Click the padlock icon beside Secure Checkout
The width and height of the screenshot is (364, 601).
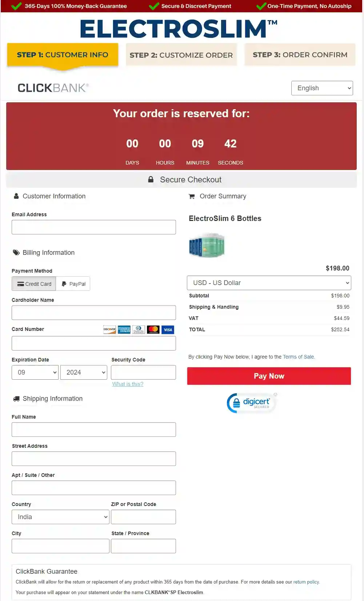pyautogui.click(x=151, y=179)
